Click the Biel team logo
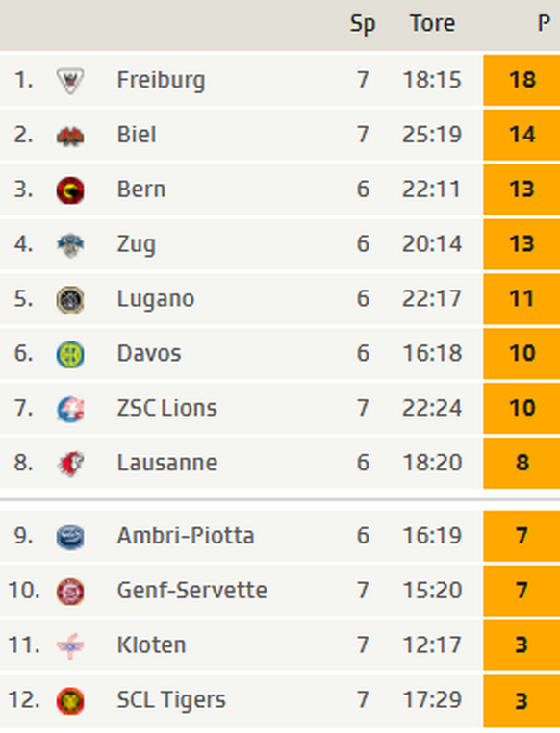This screenshot has height=733, width=560. click(x=70, y=136)
